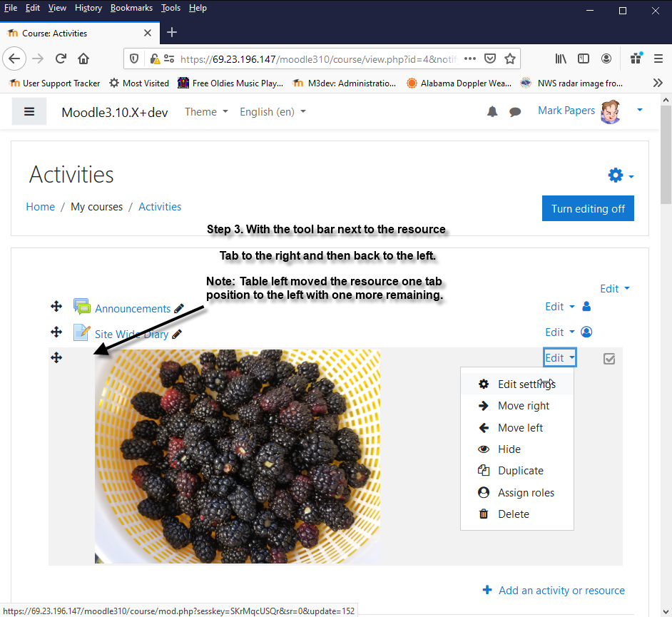Toggle completion checkbox for image label
Image resolution: width=672 pixels, height=617 pixels.
click(x=609, y=359)
